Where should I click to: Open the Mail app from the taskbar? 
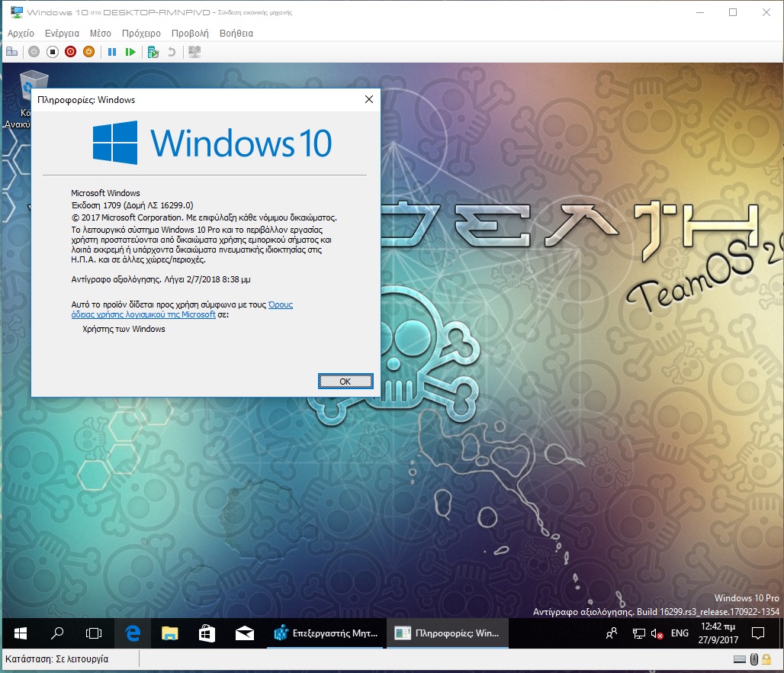245,633
